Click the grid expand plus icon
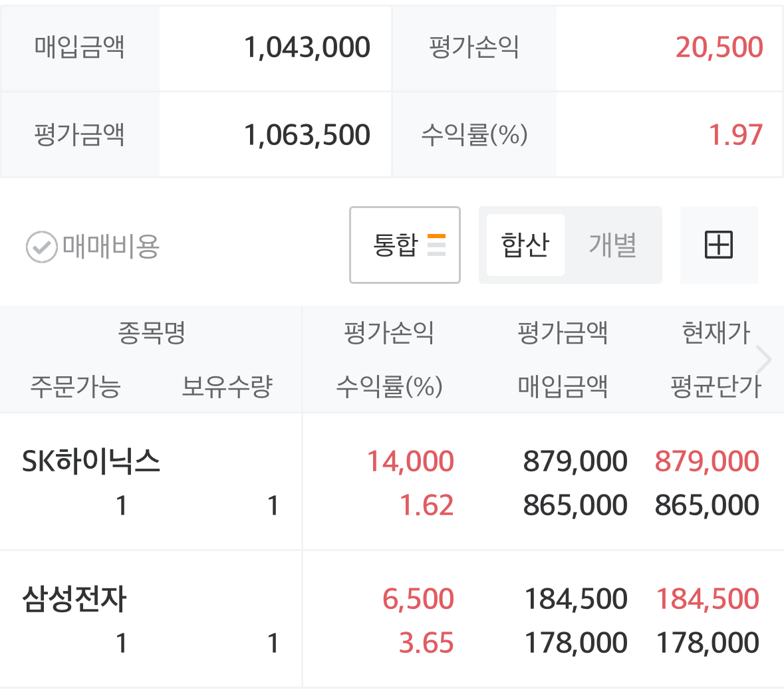The image size is (784, 698). 718,245
